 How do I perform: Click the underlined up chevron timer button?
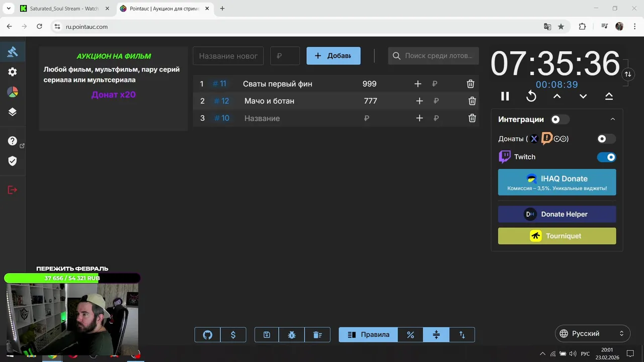point(609,96)
